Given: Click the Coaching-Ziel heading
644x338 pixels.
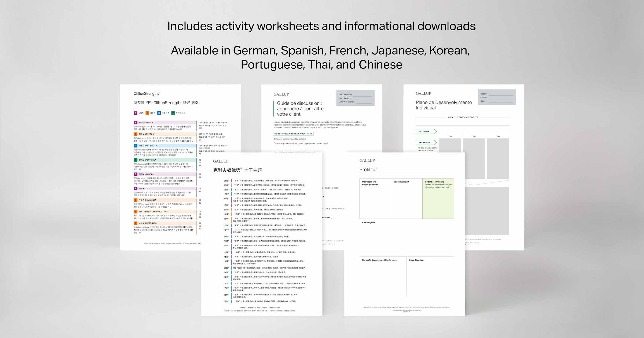Looking at the screenshot, I should 369,222.
